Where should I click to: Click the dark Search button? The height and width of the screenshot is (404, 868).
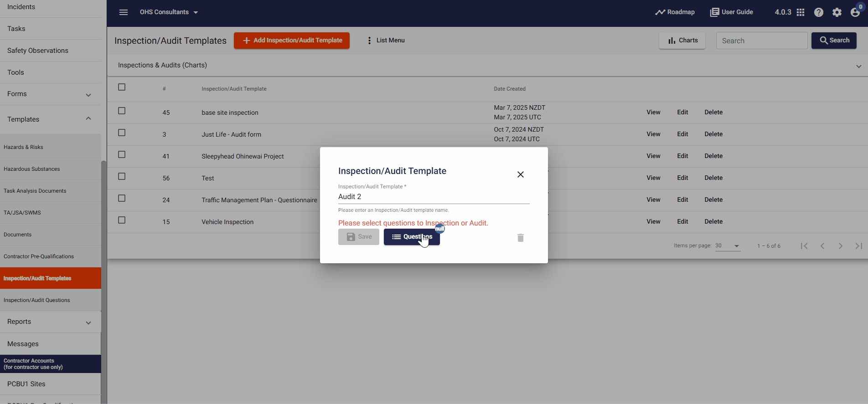click(x=834, y=41)
